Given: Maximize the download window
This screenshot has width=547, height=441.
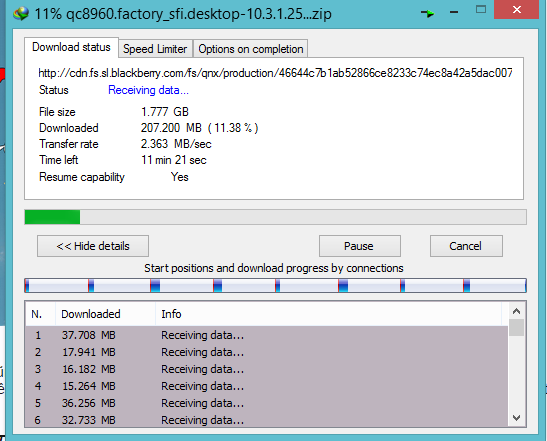Looking at the screenshot, I should point(481,9).
